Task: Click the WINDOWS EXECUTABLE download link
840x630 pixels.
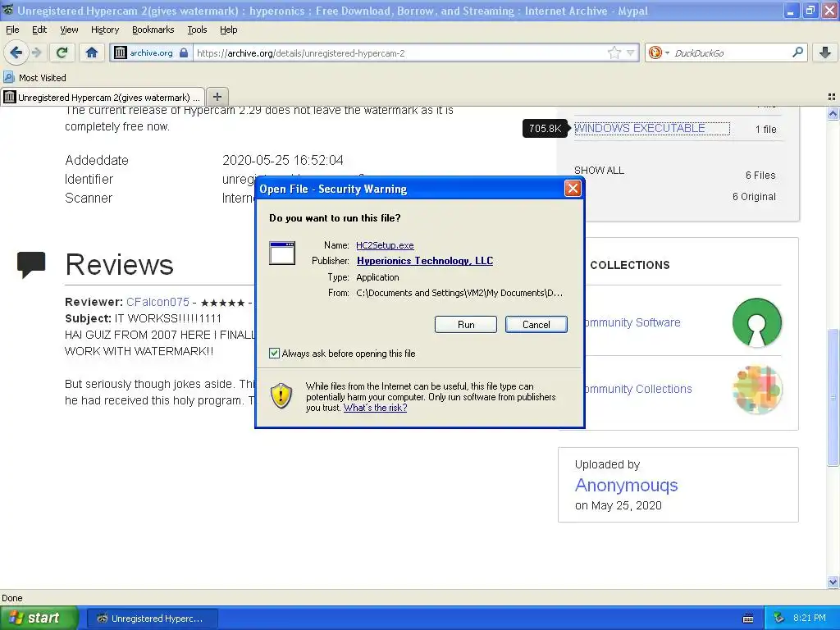Action: (x=640, y=128)
